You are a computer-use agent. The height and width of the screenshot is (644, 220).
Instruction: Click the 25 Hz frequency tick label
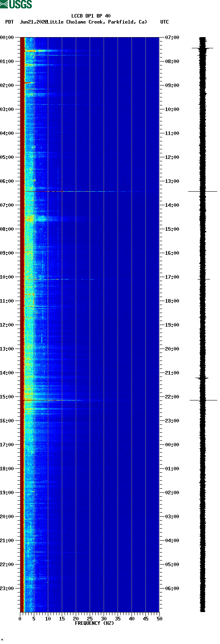click(x=90, y=619)
